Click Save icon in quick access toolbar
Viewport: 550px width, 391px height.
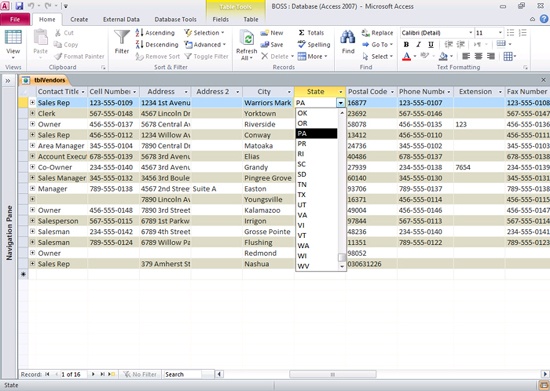click(x=19, y=6)
